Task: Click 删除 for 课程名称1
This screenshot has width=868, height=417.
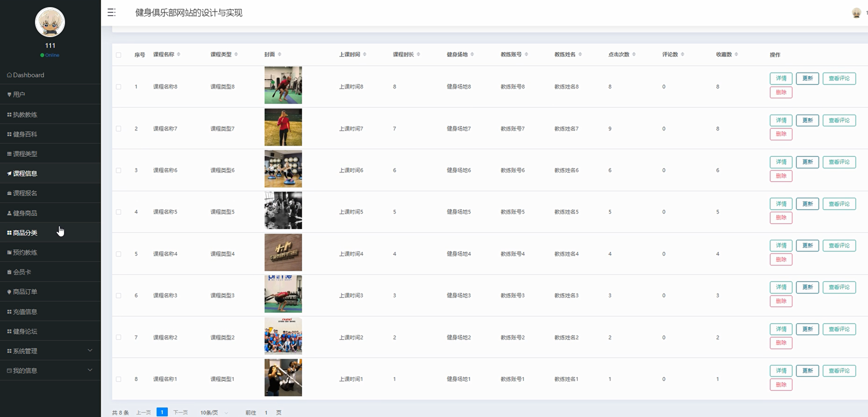Action: 781,384
